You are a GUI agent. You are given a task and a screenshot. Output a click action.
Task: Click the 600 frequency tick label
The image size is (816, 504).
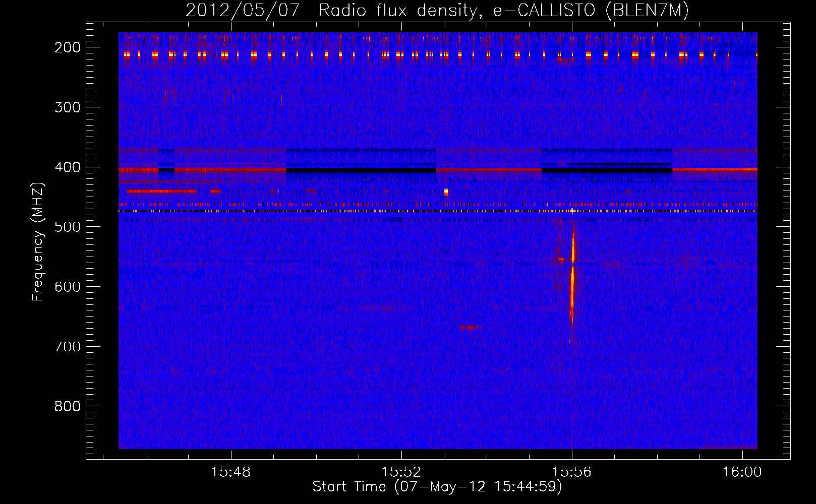pos(68,287)
